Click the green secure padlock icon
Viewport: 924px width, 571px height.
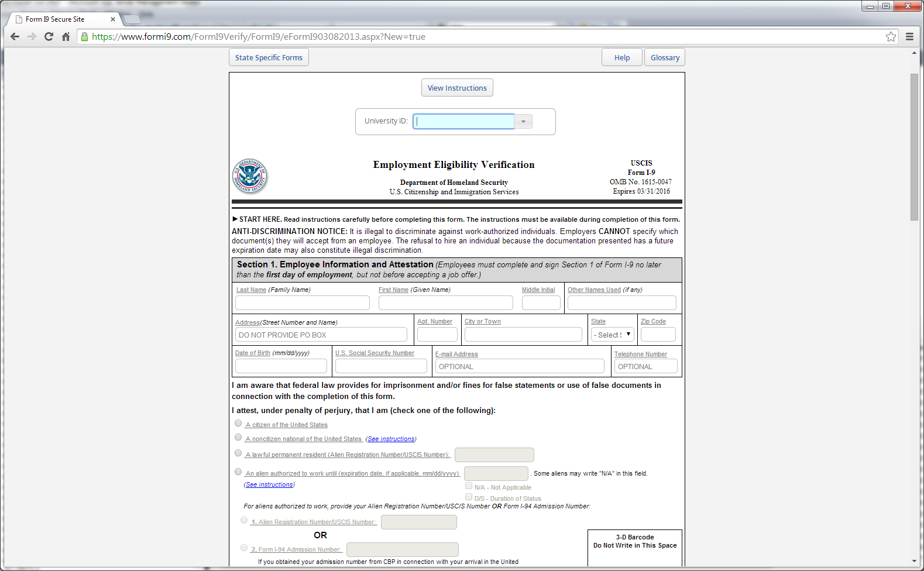point(85,36)
